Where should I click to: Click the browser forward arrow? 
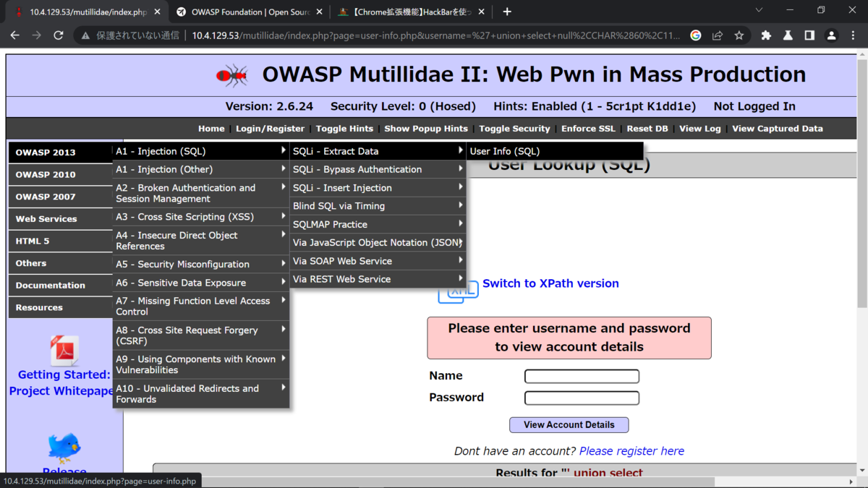(x=37, y=35)
